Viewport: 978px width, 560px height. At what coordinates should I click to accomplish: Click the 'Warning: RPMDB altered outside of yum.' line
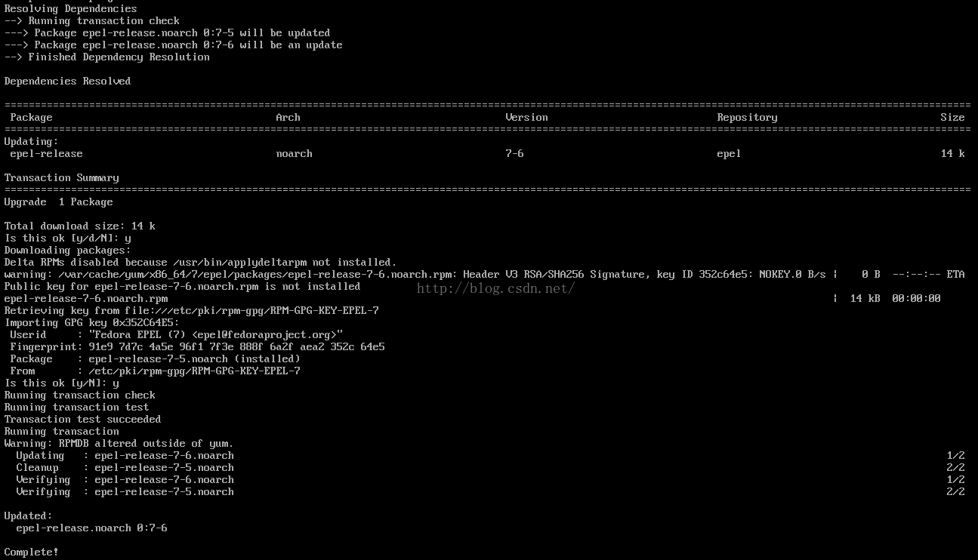(x=119, y=444)
